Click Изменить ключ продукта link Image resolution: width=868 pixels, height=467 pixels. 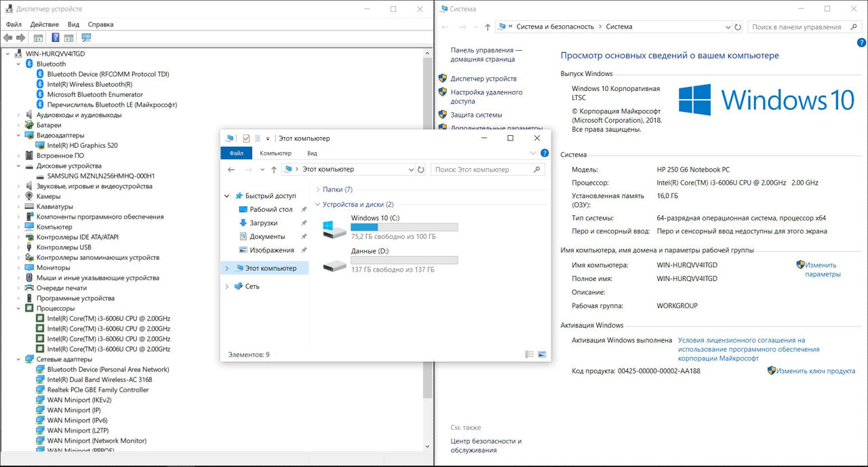(815, 371)
